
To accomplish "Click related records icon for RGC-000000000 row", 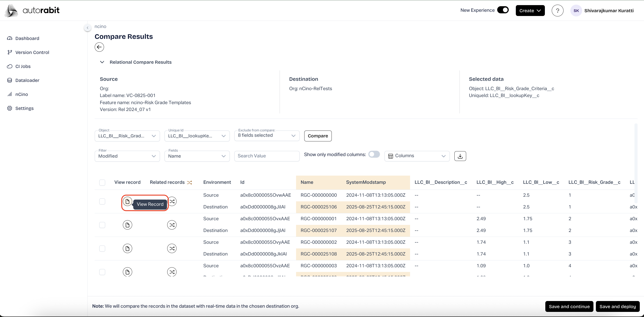I will 173,201.
